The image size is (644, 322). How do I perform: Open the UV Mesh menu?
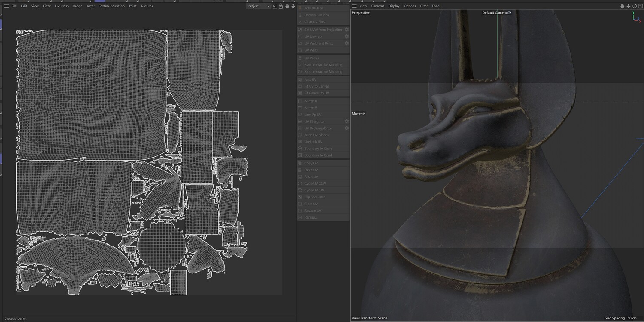click(x=61, y=6)
